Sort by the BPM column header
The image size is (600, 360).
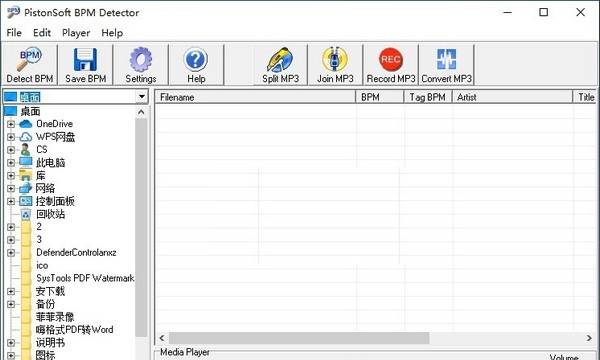[380, 97]
